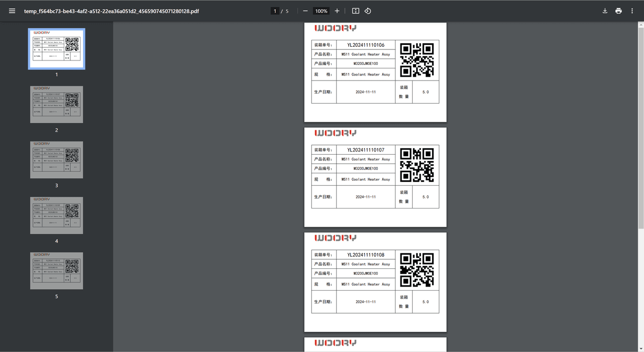Click the zoom out minus button
This screenshot has height=352, width=644.
(305, 11)
